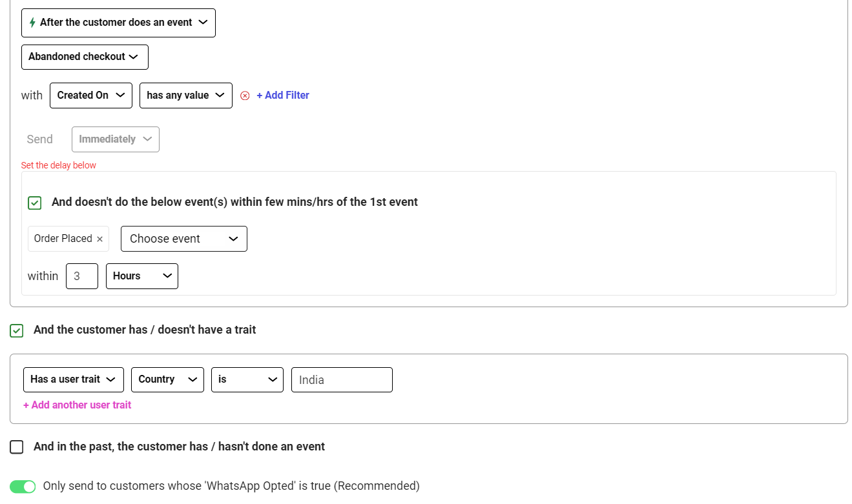
Task: Click '+ Add another user trait'
Action: point(77,405)
